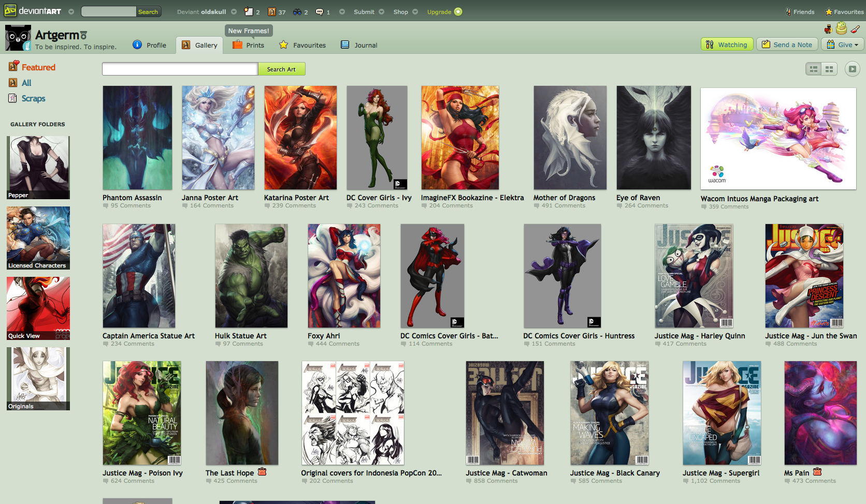Switch to the Profile tab
This screenshot has width=866, height=504.
(x=150, y=45)
